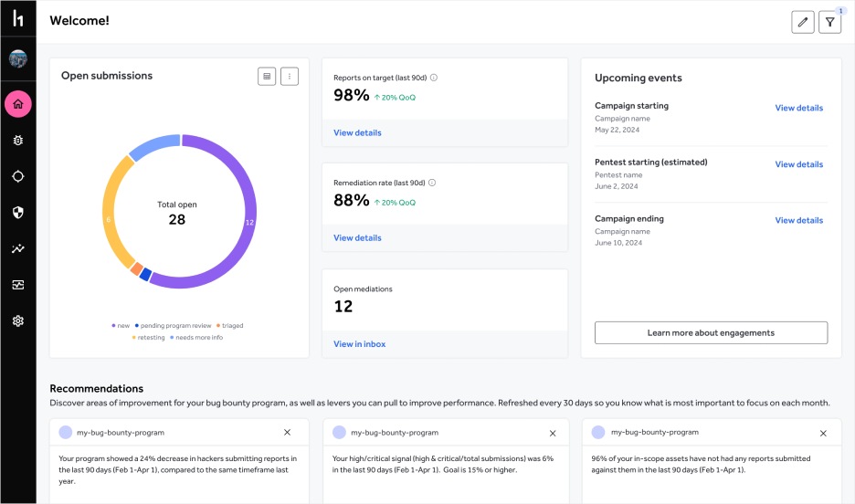Open the settings gear icon in the sidebar

point(18,320)
